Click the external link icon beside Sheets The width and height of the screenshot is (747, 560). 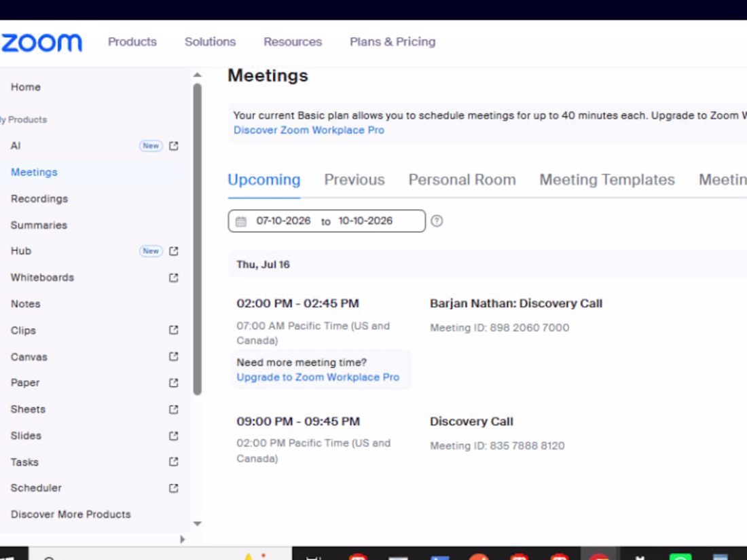173,409
